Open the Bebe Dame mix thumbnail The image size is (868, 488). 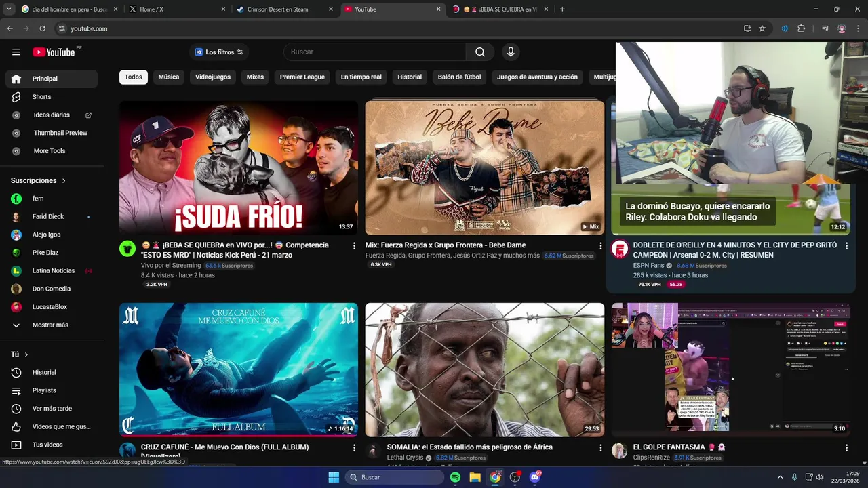click(x=485, y=167)
